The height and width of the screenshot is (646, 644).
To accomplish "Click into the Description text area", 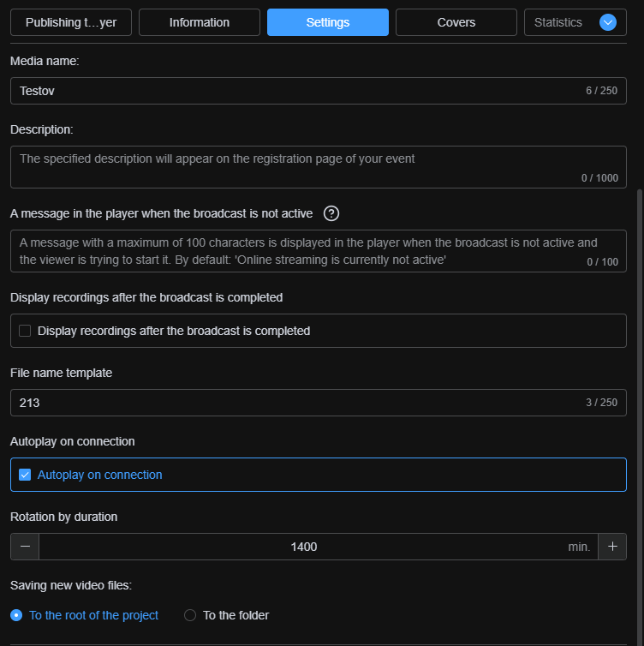I will pyautogui.click(x=319, y=167).
